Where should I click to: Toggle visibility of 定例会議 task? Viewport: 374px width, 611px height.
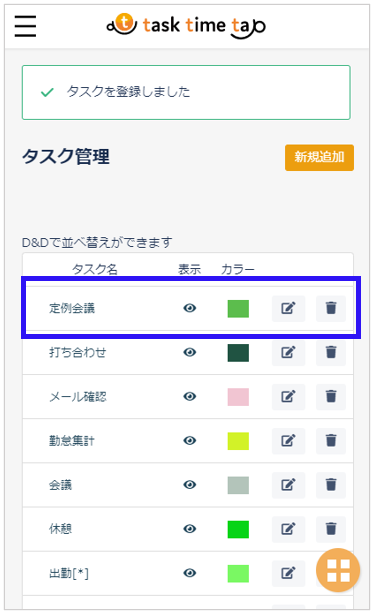(190, 308)
